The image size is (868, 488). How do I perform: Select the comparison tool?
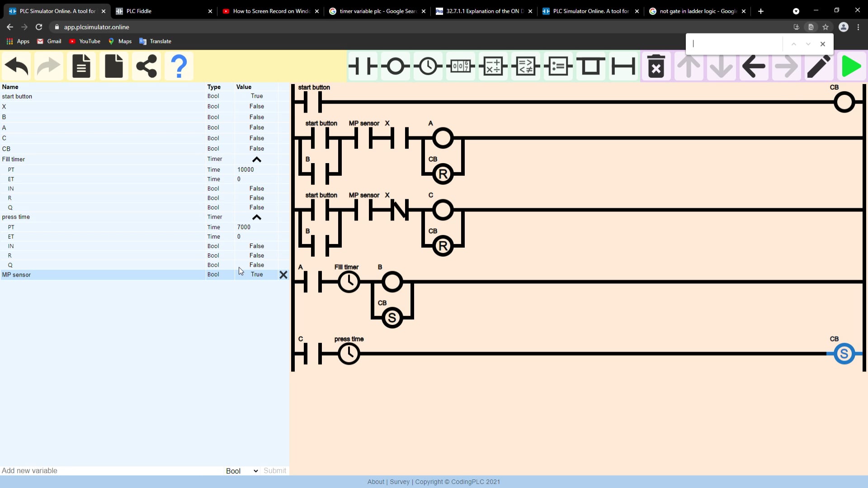[x=525, y=66]
